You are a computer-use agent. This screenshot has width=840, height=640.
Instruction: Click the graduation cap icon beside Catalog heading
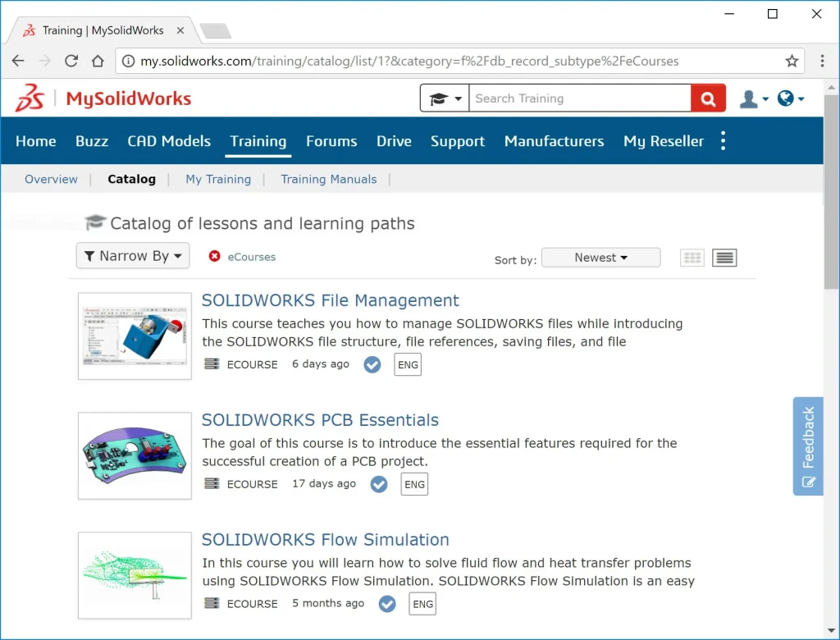tap(95, 222)
